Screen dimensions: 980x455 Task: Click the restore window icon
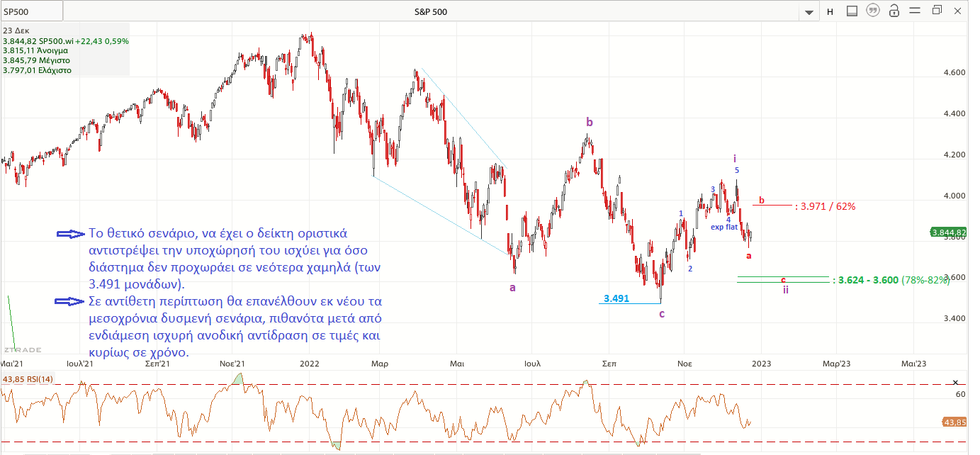point(937,11)
